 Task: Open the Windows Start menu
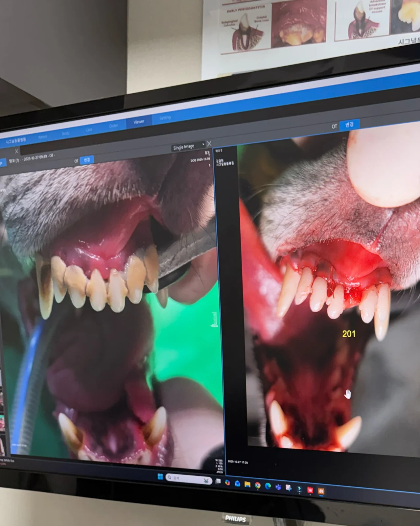pos(160,477)
